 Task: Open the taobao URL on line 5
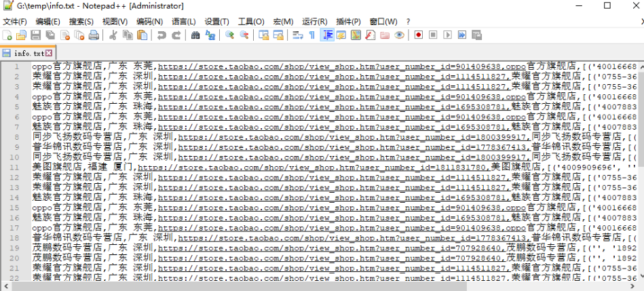[x=334, y=106]
